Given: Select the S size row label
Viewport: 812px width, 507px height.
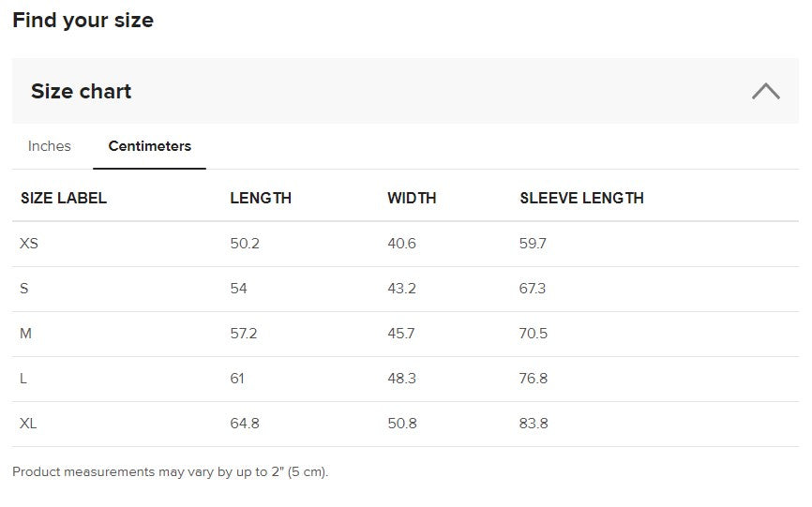Looking at the screenshot, I should coord(24,289).
